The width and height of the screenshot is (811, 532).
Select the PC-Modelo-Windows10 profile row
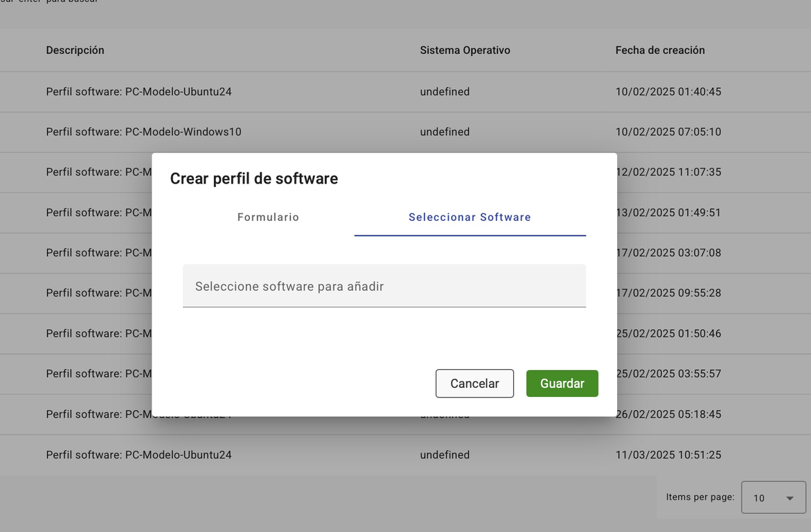143,132
